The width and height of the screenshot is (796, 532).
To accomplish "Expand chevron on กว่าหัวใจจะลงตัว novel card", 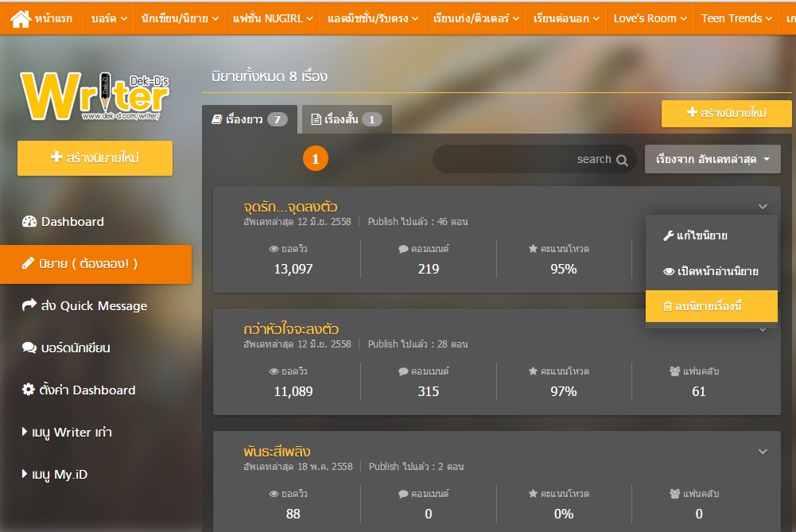I will tap(763, 329).
